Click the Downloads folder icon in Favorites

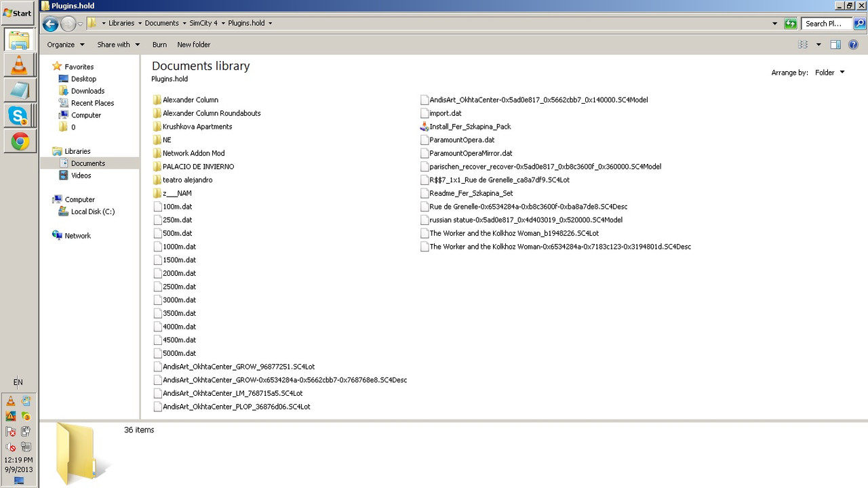pyautogui.click(x=64, y=91)
